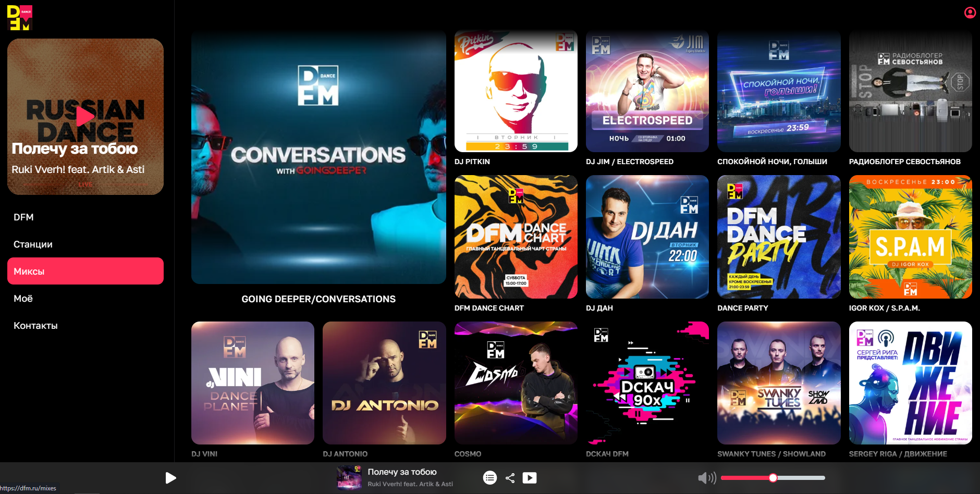Open the Electrospeed mix cover
The image size is (980, 494).
pos(647,91)
